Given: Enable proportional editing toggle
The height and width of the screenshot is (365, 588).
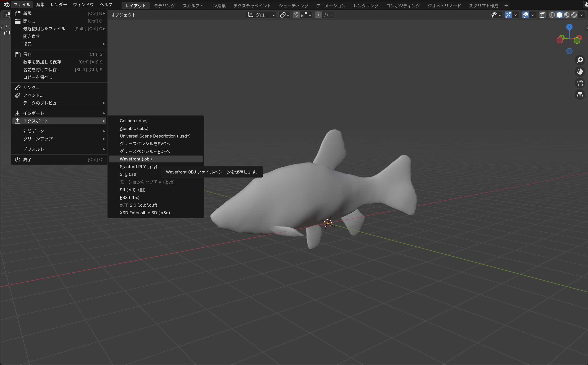Looking at the screenshot, I should [318, 15].
